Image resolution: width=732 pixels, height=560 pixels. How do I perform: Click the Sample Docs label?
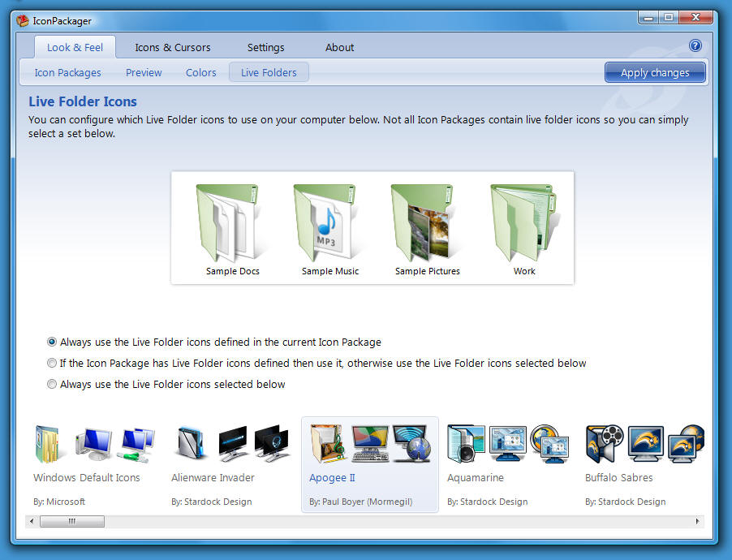[x=232, y=271]
